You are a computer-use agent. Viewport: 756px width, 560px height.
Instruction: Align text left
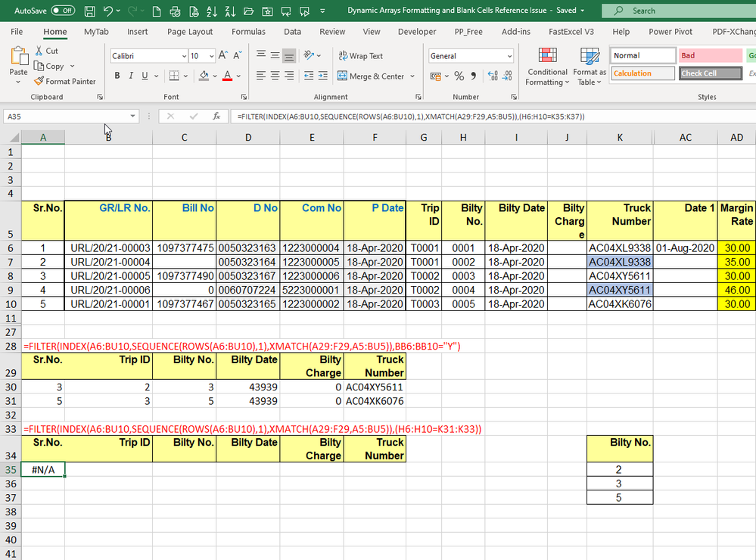[261, 76]
